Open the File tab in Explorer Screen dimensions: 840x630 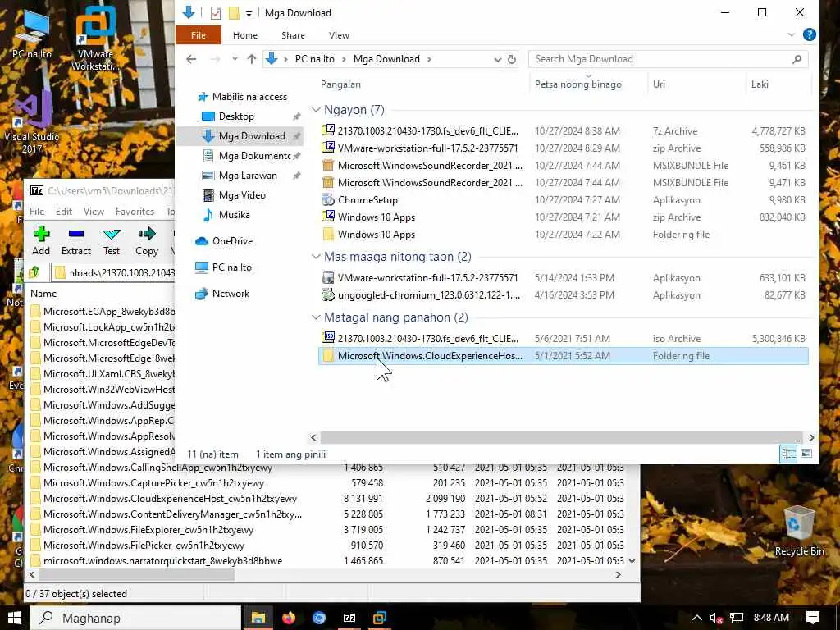tap(199, 34)
